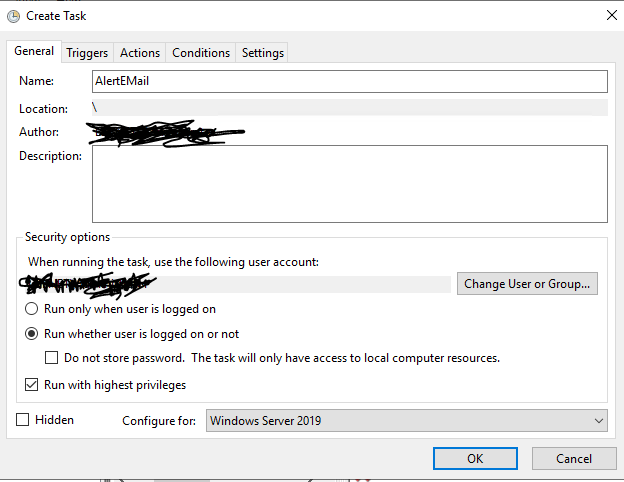Switch to the General tab
The height and width of the screenshot is (482, 624).
34,51
